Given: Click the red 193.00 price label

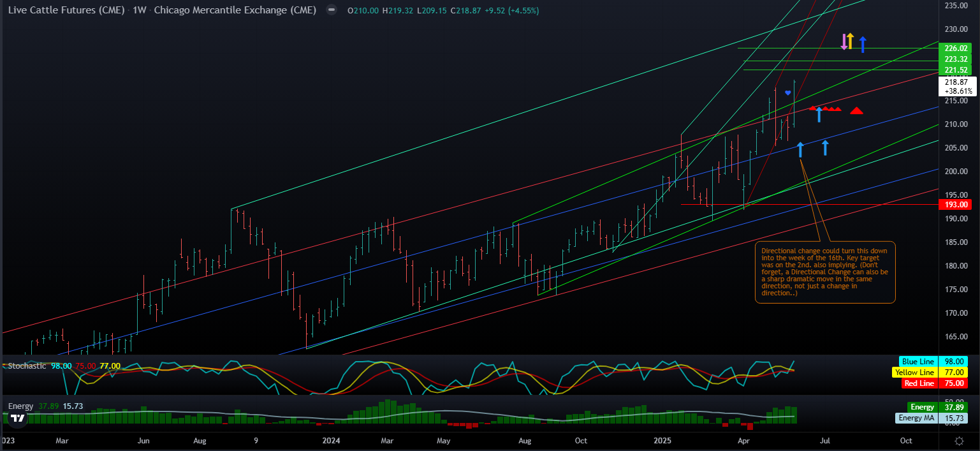Looking at the screenshot, I should click(956, 205).
